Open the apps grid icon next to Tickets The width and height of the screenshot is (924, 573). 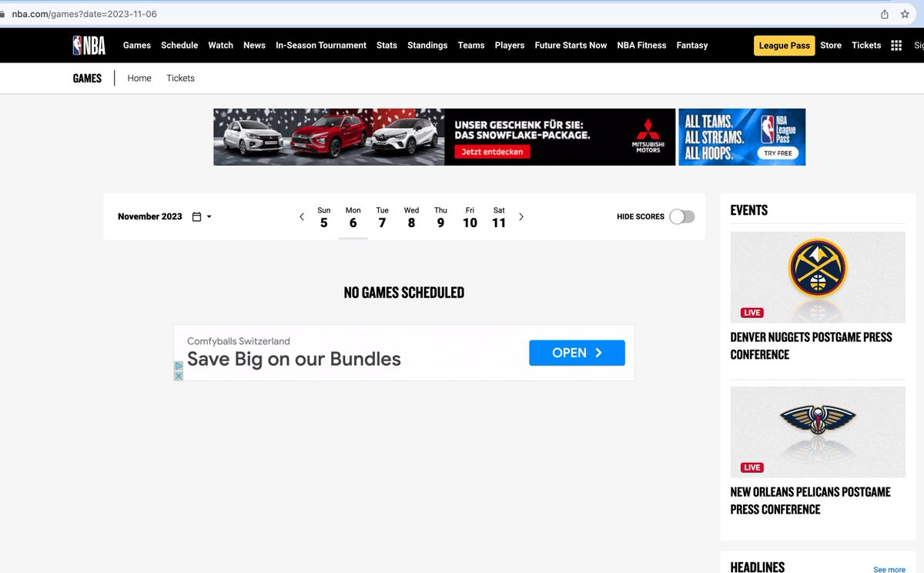pos(896,45)
